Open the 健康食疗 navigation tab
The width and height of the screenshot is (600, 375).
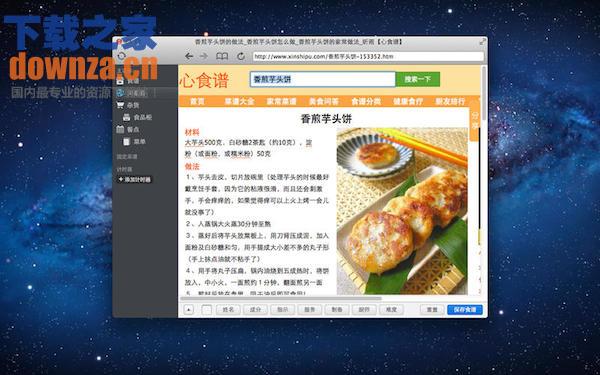[x=408, y=101]
